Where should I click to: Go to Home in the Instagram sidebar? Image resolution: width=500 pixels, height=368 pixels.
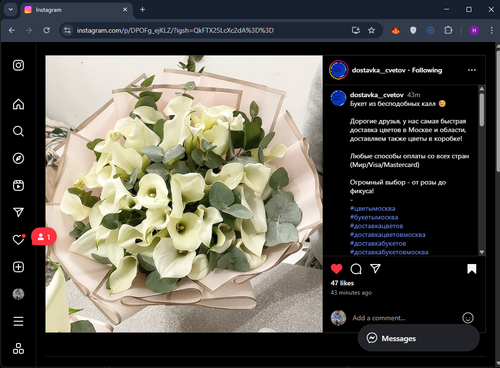(18, 104)
